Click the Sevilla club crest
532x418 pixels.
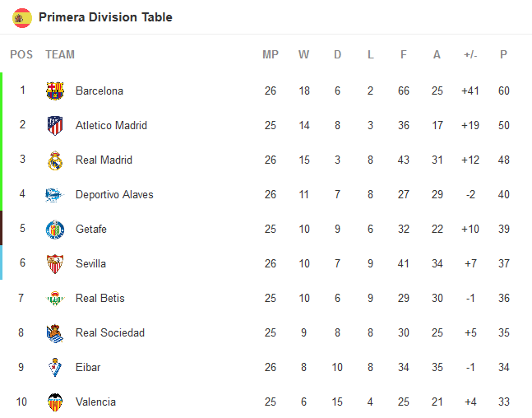click(55, 263)
